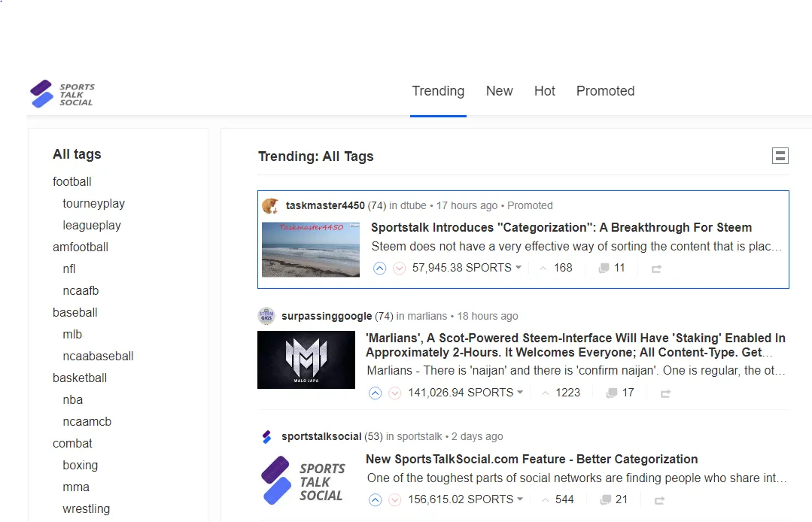Upvote the taskmaster4450 Categorization post
The image size is (812, 522).
379,268
